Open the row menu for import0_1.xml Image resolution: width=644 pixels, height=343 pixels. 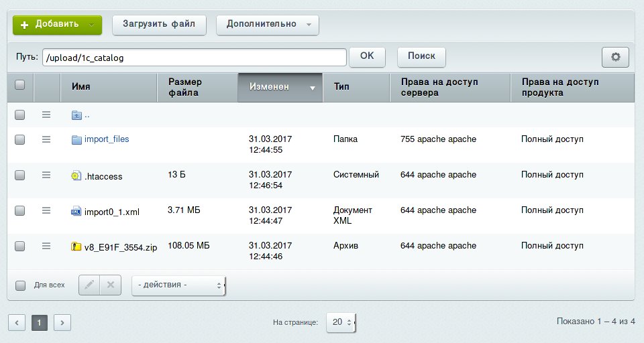tap(46, 210)
